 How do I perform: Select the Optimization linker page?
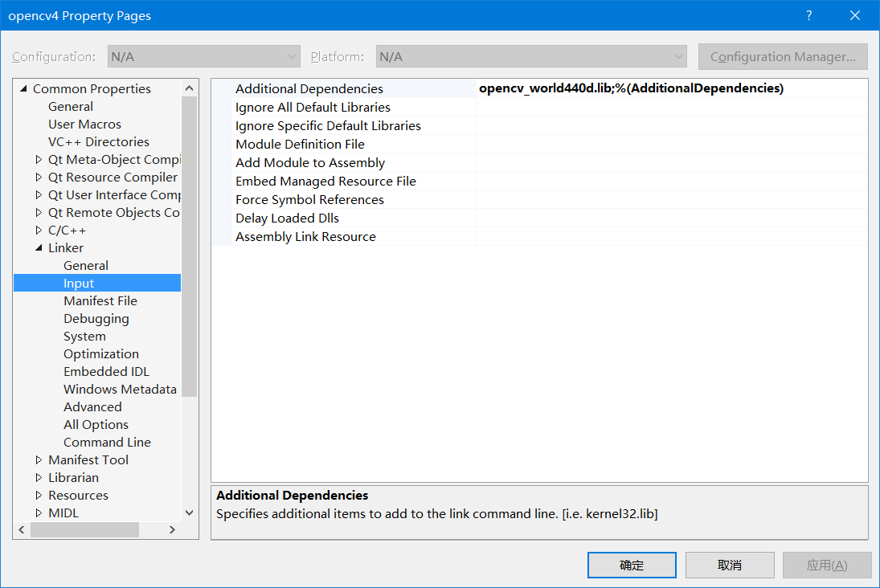[101, 353]
